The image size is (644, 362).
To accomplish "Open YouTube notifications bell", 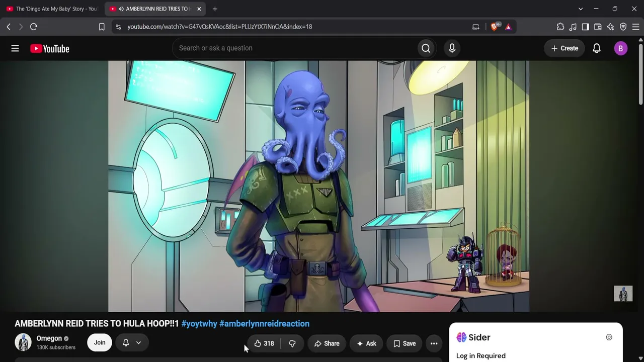I will click(x=597, y=48).
